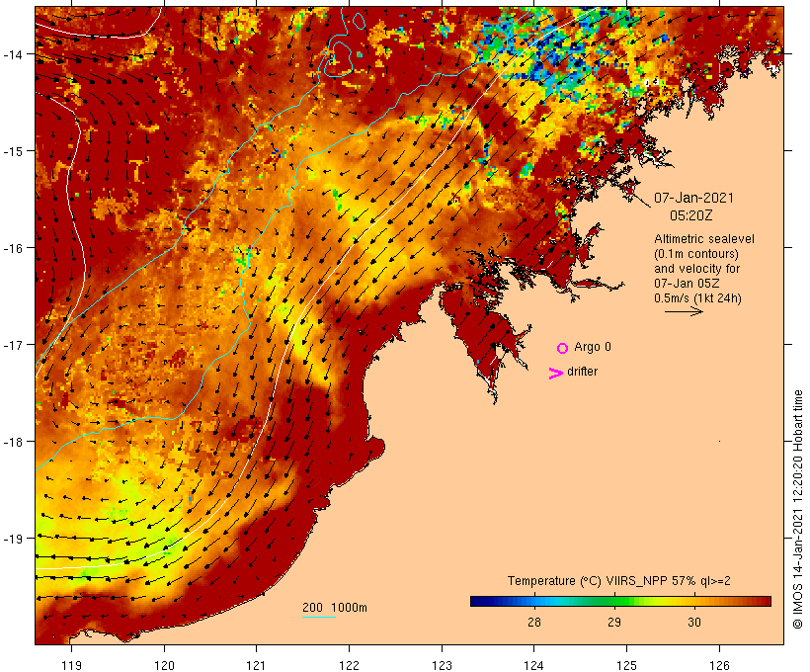The image size is (810, 672).
Task: Click the longitude label 125
Action: pyautogui.click(x=626, y=665)
